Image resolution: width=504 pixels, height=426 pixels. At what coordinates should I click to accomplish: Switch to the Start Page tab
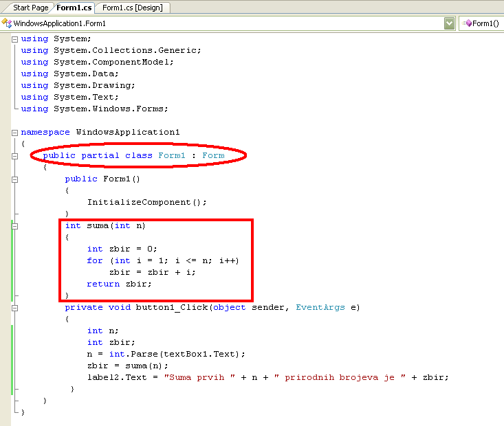(30, 8)
